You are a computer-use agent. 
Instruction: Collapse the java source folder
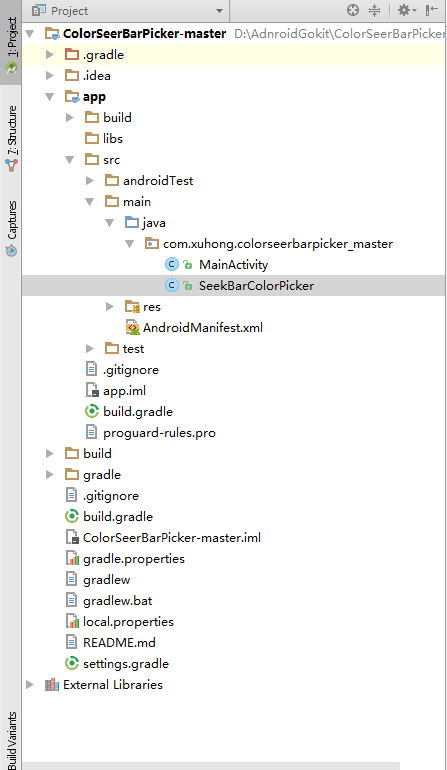110,223
